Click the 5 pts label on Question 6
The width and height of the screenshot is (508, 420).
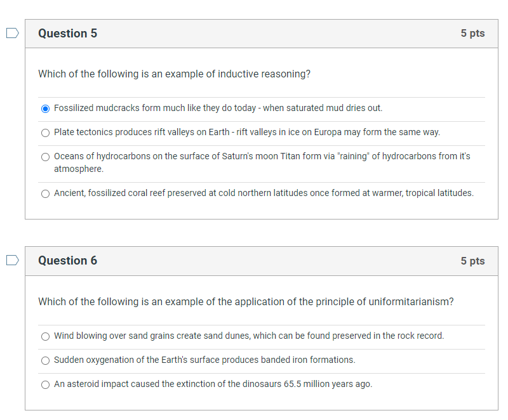472,261
